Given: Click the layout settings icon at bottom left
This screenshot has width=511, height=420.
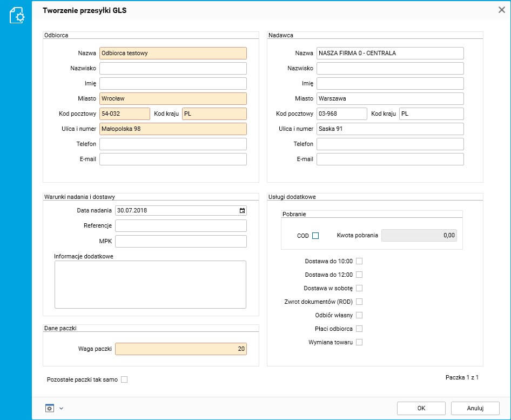Looking at the screenshot, I should 50,408.
